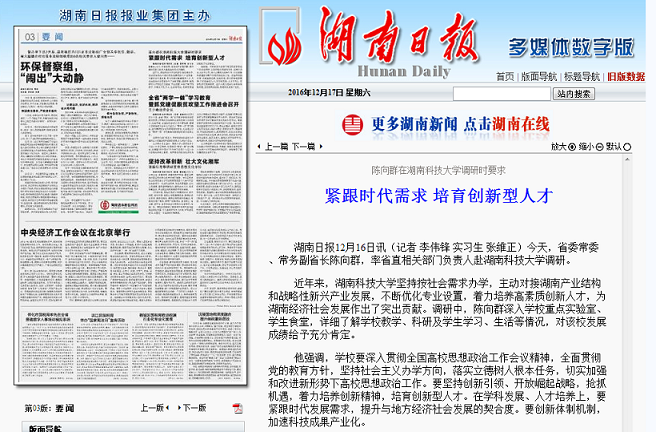Select the 放大 enlarge text radio
656x432 pixels.
tap(572, 147)
